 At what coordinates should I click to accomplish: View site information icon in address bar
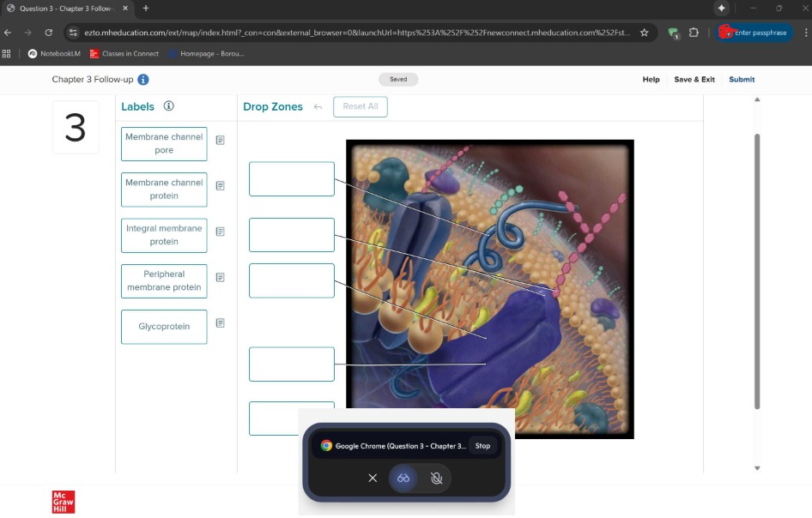click(x=73, y=33)
